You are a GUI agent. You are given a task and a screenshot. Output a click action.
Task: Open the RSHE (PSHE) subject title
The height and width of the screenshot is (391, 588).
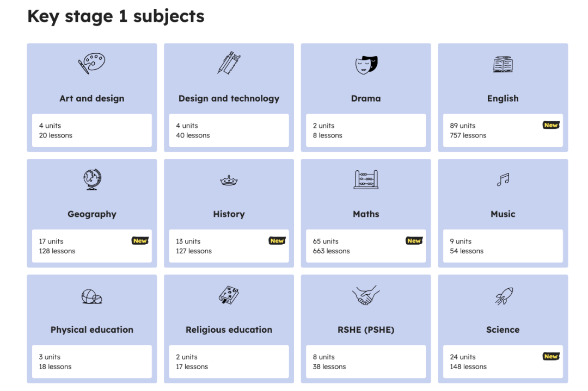coord(366,330)
